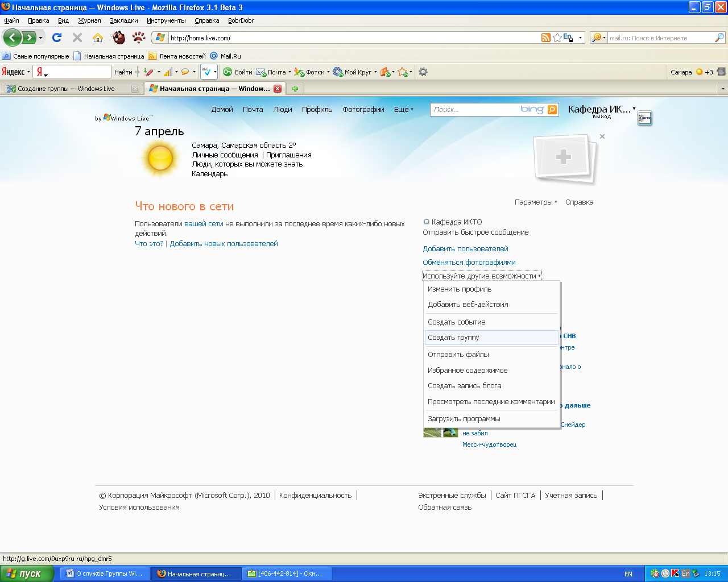Choose Изменить профиль from the menu
728x582 pixels.
[x=491, y=289]
